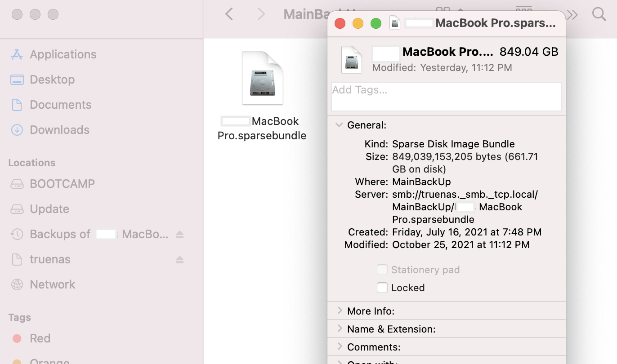The width and height of the screenshot is (617, 364).
Task: Click the Created date value
Action: pyautogui.click(x=467, y=232)
